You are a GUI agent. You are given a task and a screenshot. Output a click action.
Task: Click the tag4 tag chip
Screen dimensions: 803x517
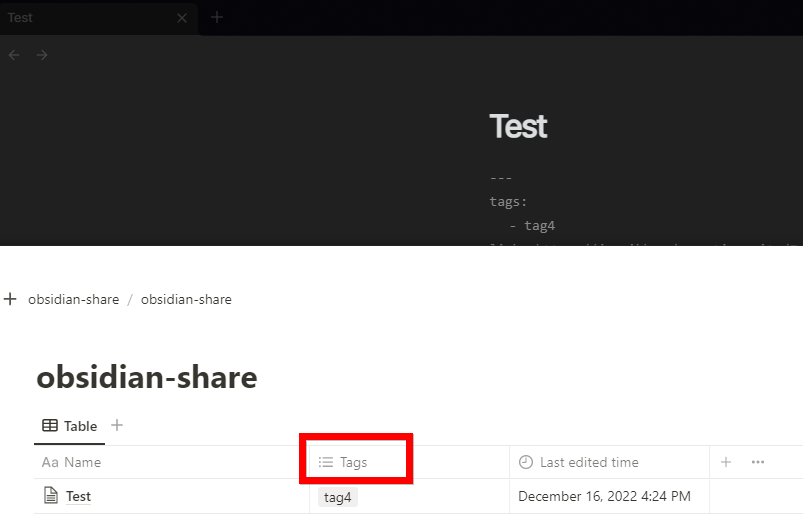tap(337, 497)
